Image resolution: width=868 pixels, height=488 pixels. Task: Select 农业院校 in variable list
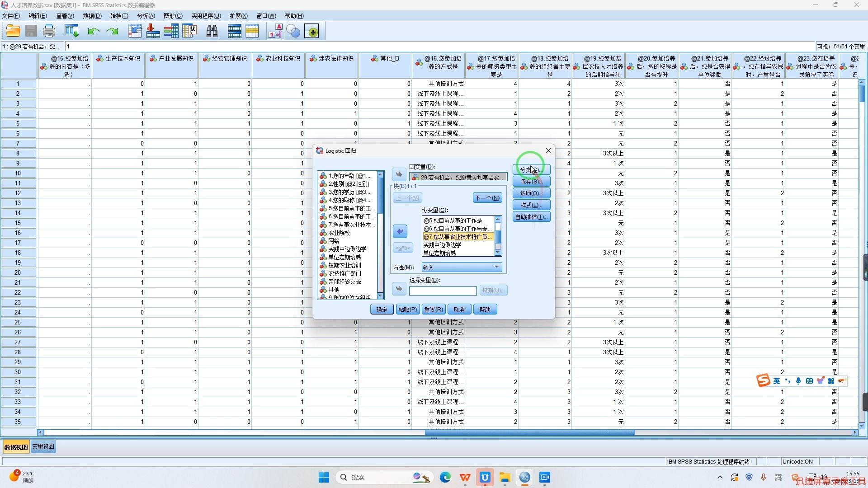[339, 233]
